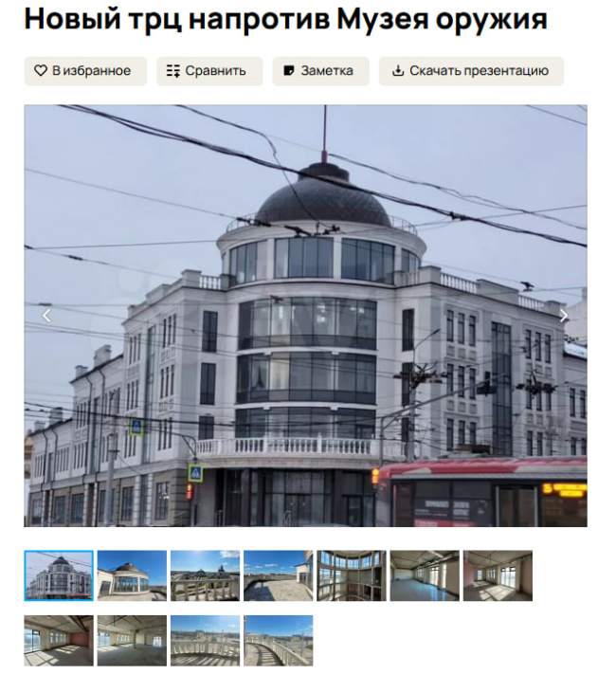
Task: Click the Сравнить compare button
Action: (x=208, y=71)
